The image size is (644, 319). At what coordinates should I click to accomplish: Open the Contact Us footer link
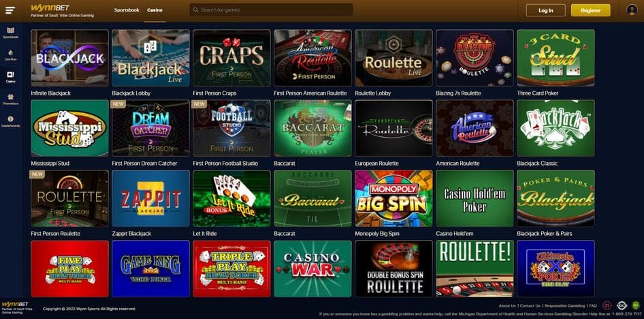(530, 306)
